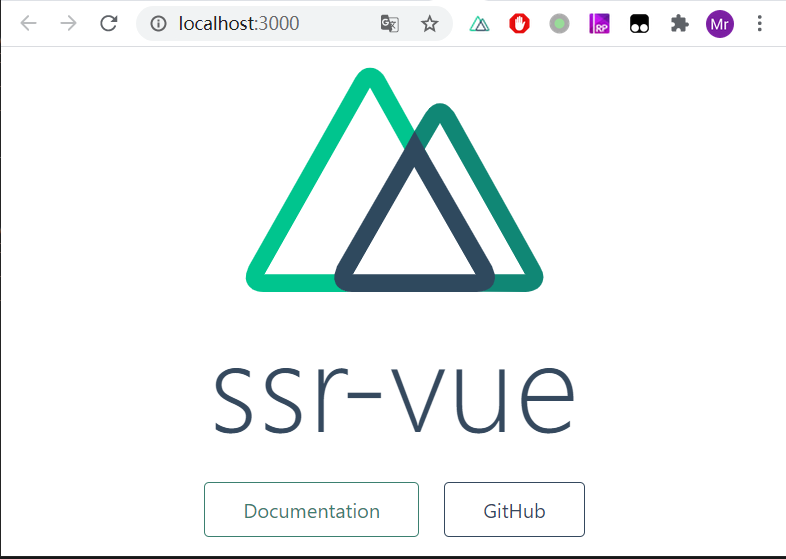Open the GitHub link
Screen dimensions: 786x559
coord(514,509)
